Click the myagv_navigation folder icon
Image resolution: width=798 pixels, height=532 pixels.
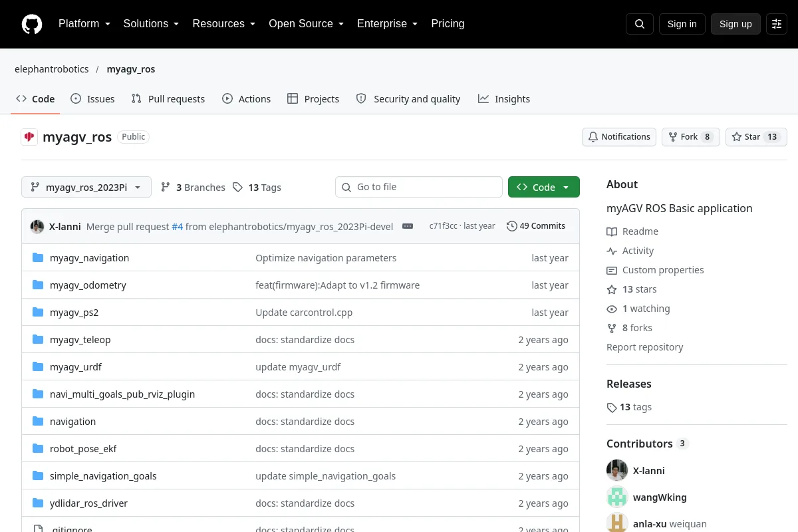[38, 258]
